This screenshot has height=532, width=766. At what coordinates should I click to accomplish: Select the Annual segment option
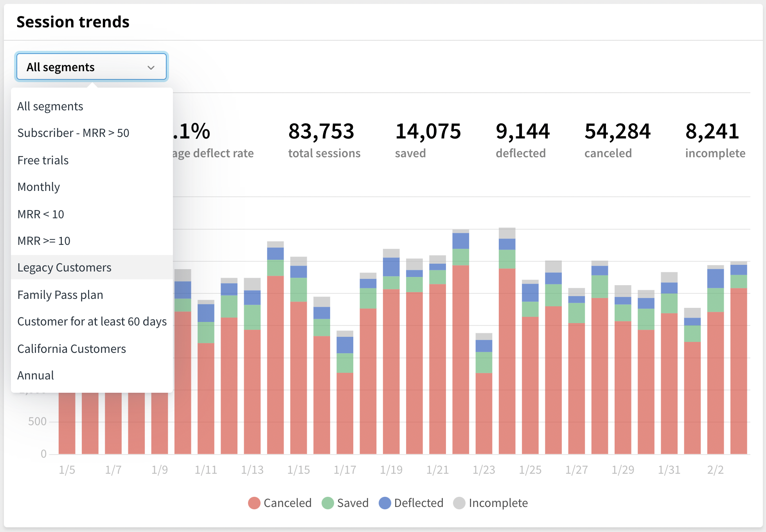click(36, 376)
